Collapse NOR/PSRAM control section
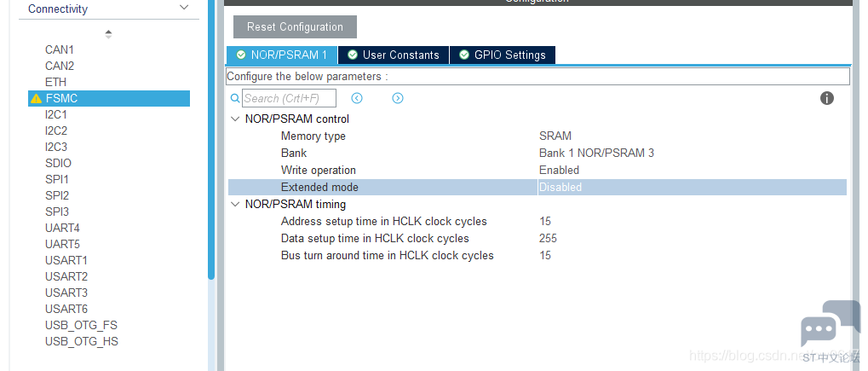This screenshot has width=868, height=371. click(x=235, y=119)
